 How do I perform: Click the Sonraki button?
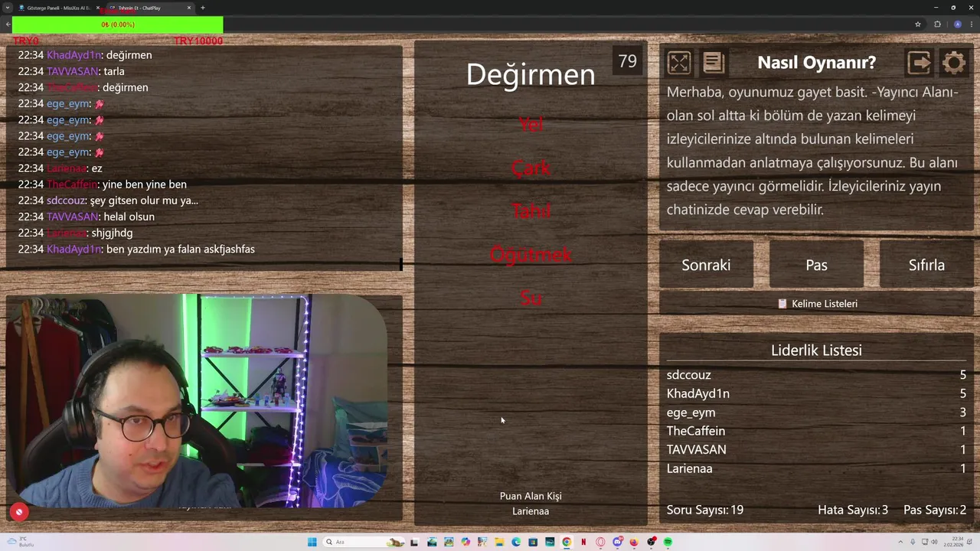point(706,265)
